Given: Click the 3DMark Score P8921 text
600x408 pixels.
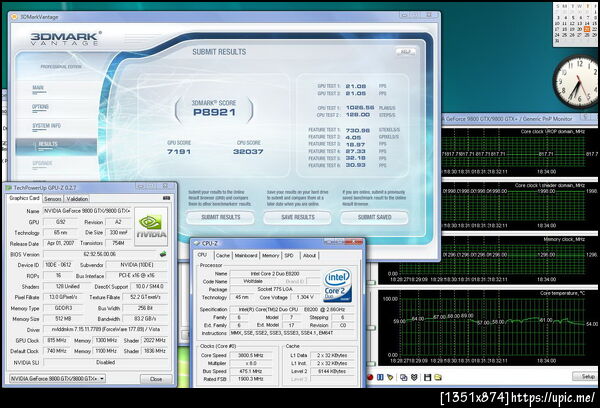Looking at the screenshot, I should [214, 112].
